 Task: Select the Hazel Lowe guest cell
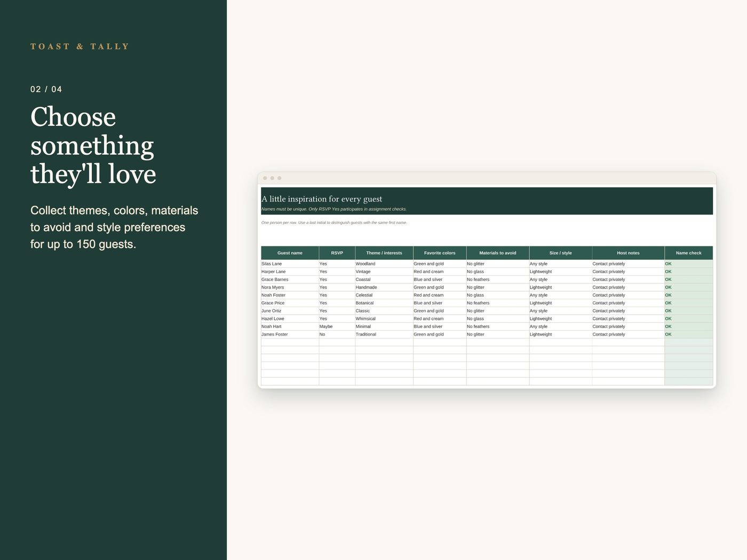point(290,318)
